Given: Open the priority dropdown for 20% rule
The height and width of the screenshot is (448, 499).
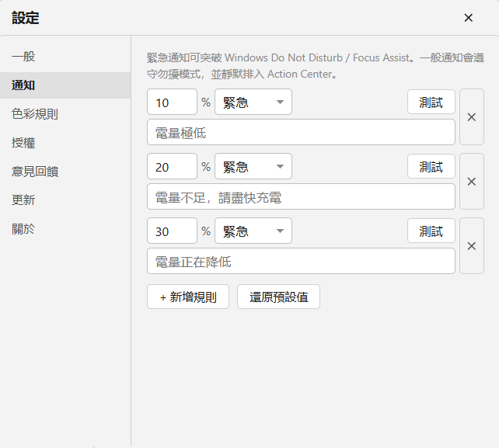Looking at the screenshot, I should tap(253, 166).
